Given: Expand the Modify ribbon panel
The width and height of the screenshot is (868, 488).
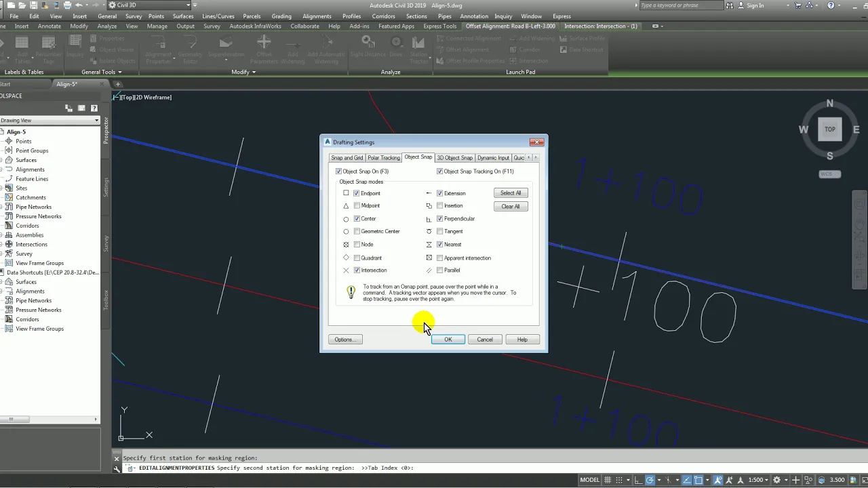Looking at the screenshot, I should [243, 72].
